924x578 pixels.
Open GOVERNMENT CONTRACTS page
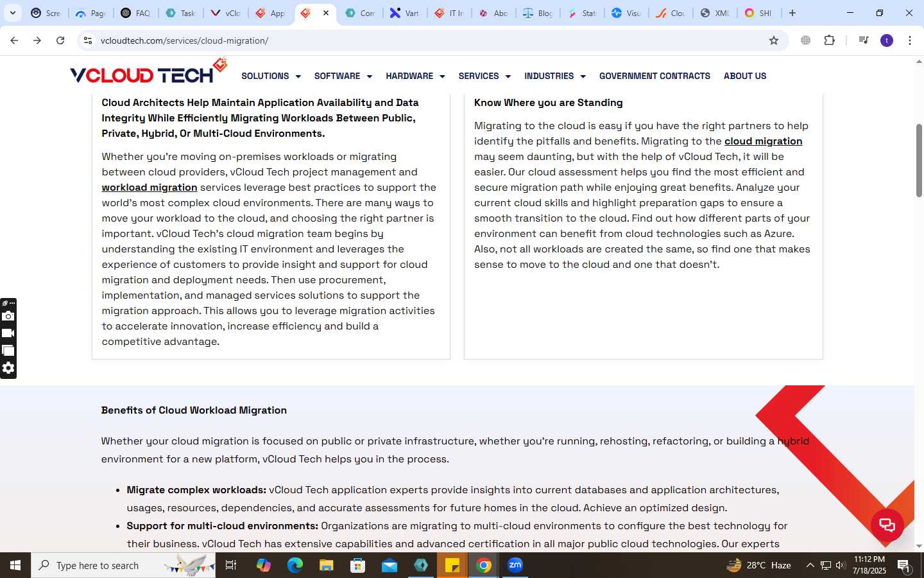tap(654, 76)
